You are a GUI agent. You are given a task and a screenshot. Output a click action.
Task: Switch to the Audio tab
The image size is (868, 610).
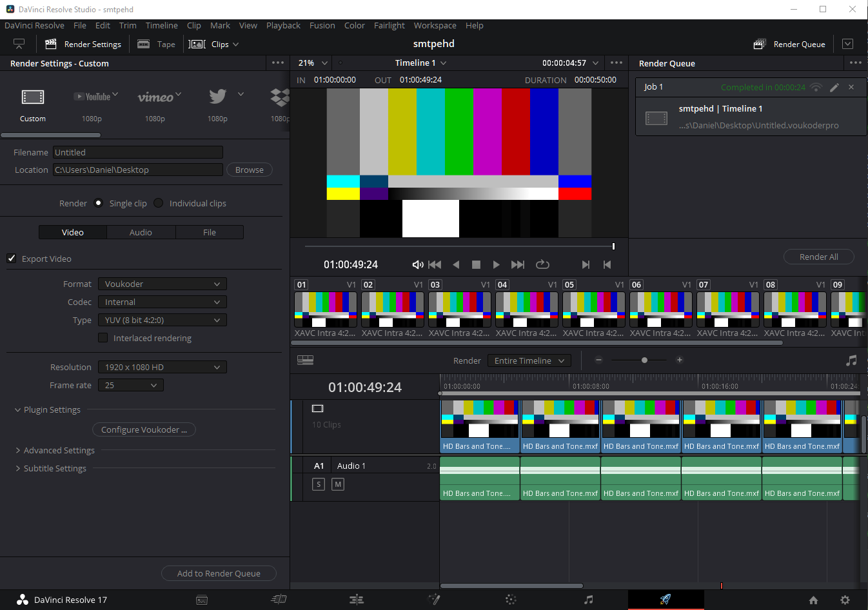(141, 232)
